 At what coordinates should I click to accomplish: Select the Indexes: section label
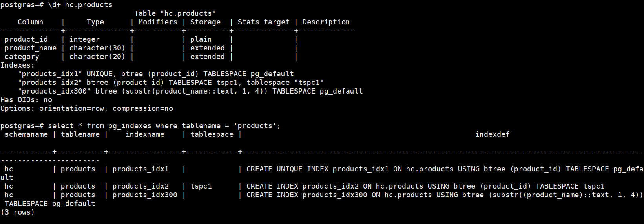coord(17,65)
